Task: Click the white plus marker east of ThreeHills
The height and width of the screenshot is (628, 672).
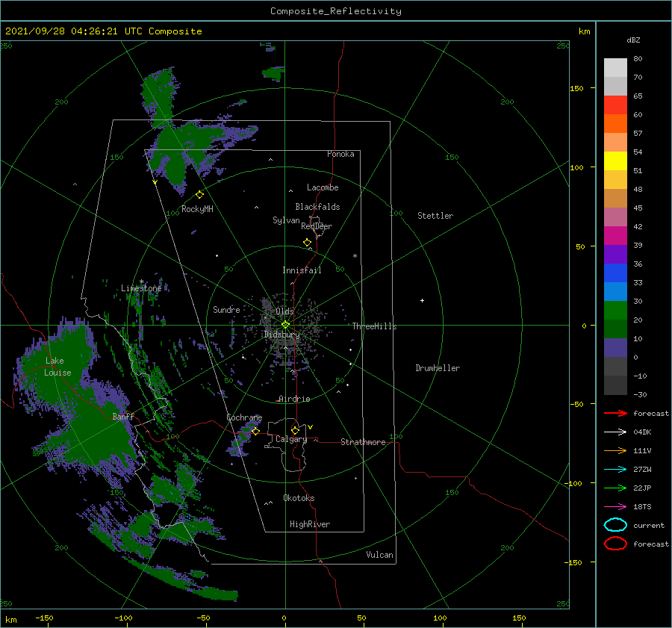Action: pos(422,300)
